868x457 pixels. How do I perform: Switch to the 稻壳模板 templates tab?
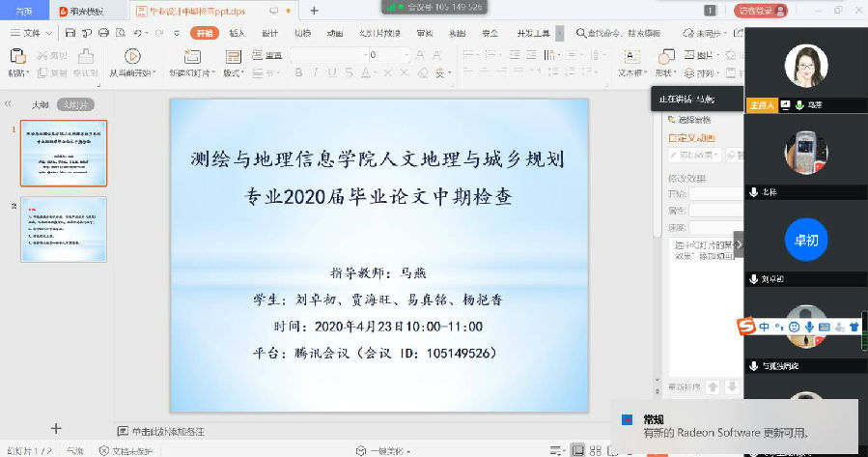coord(89,11)
